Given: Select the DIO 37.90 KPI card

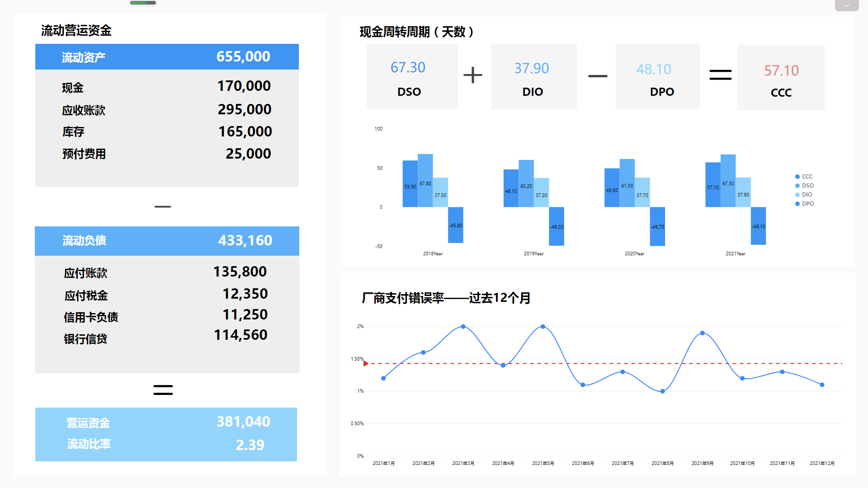Looking at the screenshot, I should (533, 76).
